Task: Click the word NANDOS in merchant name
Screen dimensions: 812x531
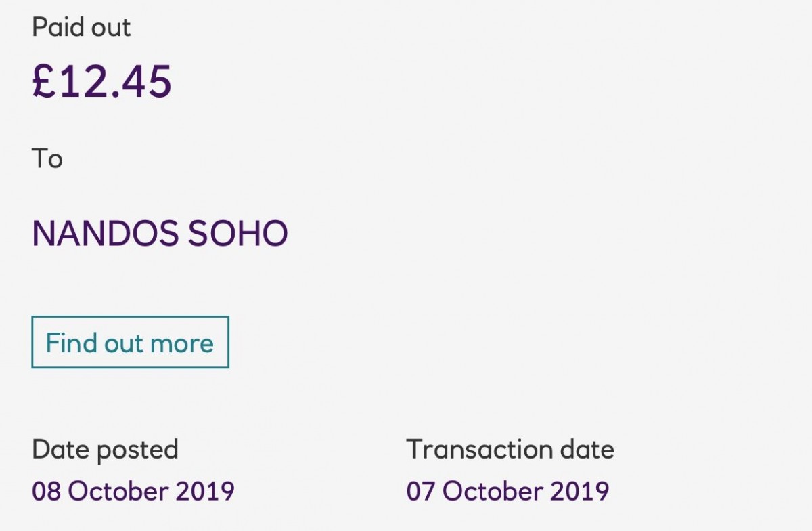Action: [105, 234]
